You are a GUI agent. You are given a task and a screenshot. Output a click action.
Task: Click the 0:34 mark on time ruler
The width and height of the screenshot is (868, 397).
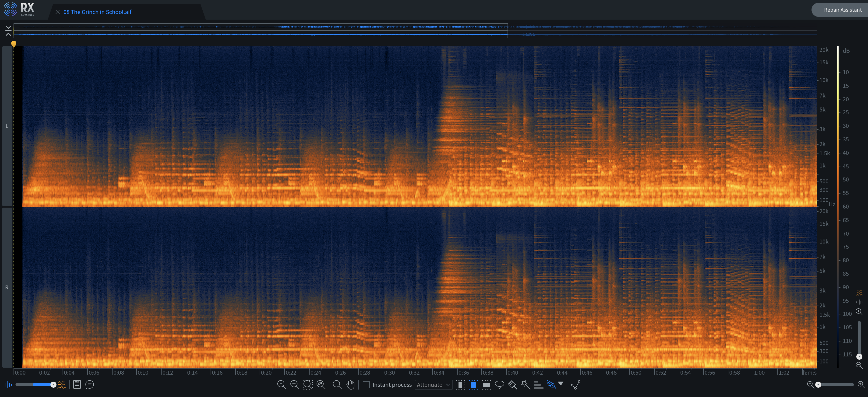point(439,373)
